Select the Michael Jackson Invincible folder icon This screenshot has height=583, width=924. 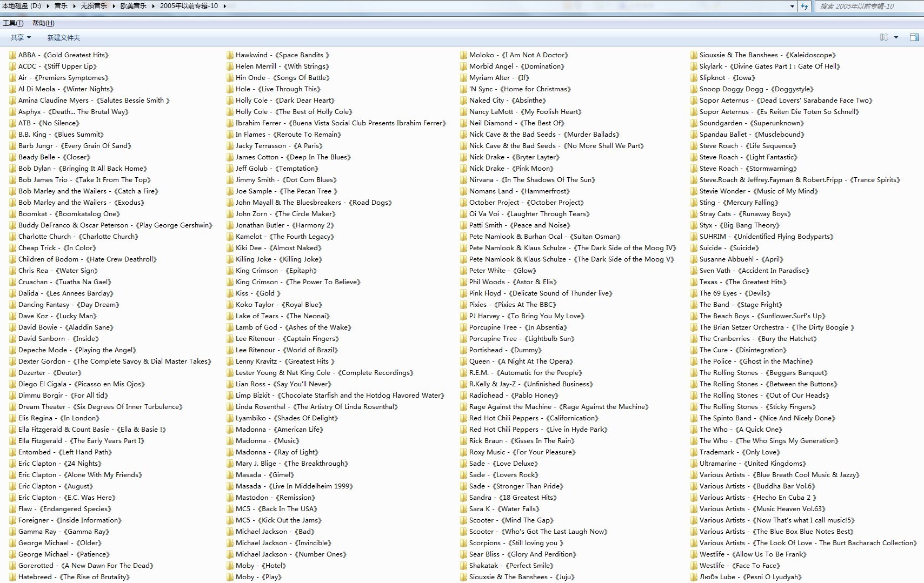click(x=230, y=543)
